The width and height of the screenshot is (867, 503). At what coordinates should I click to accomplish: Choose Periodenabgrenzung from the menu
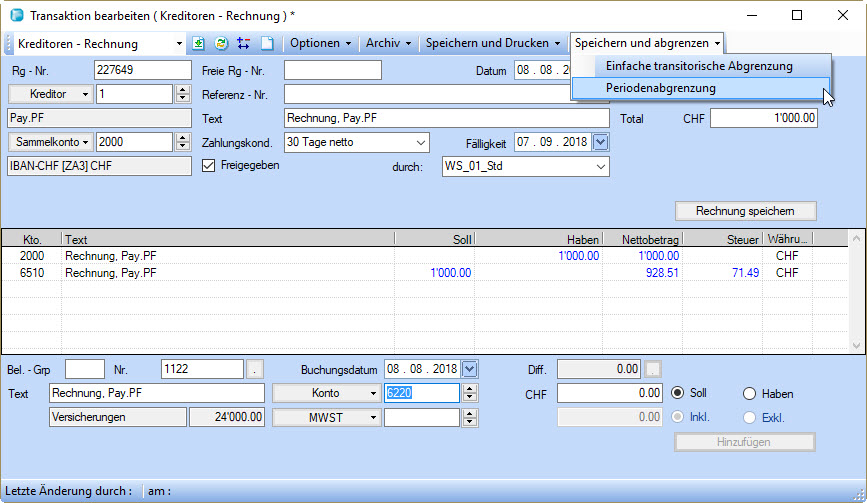tap(660, 88)
